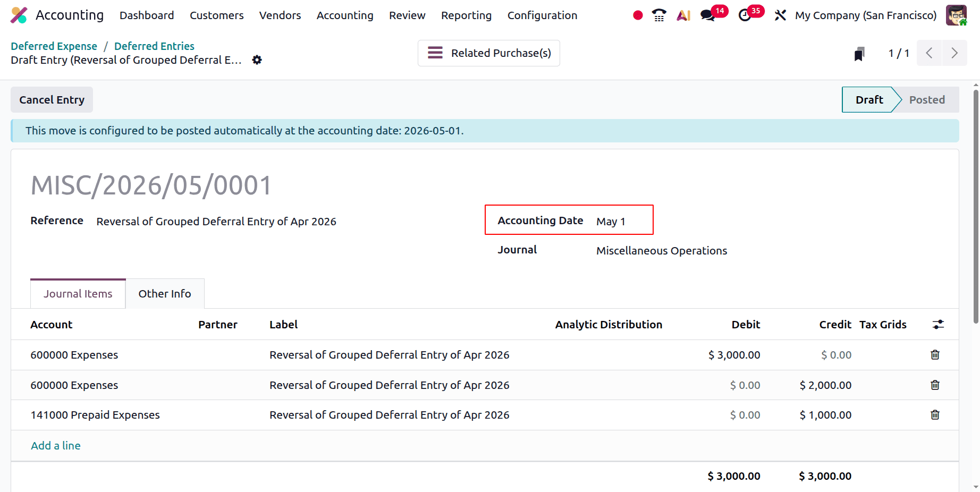
Task: Click the Account column header
Action: [x=52, y=325]
